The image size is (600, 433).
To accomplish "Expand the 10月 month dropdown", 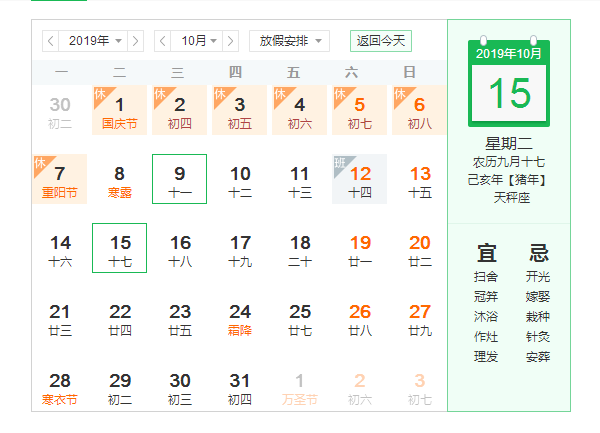I will [x=197, y=41].
